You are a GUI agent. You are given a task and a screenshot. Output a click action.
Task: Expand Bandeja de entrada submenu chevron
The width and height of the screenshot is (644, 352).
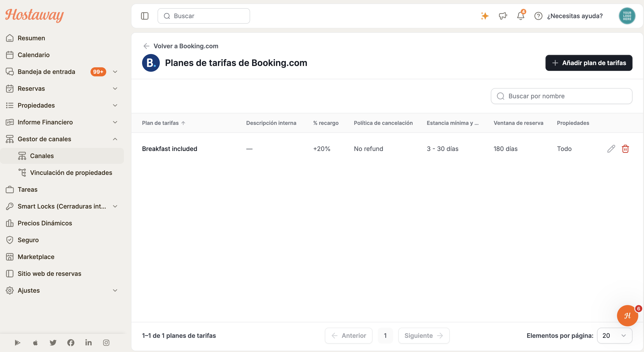pos(115,72)
